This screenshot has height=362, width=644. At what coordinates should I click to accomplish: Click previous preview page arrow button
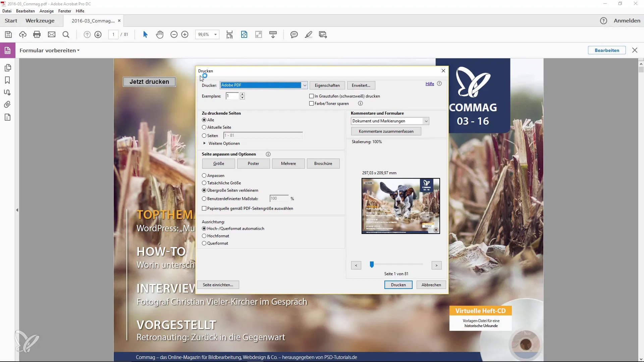[356, 265]
